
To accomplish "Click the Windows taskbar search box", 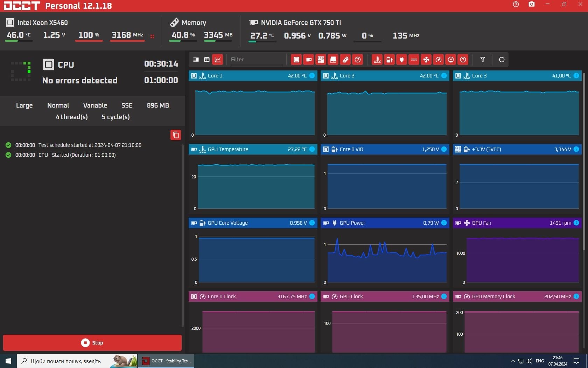I will [x=77, y=361].
